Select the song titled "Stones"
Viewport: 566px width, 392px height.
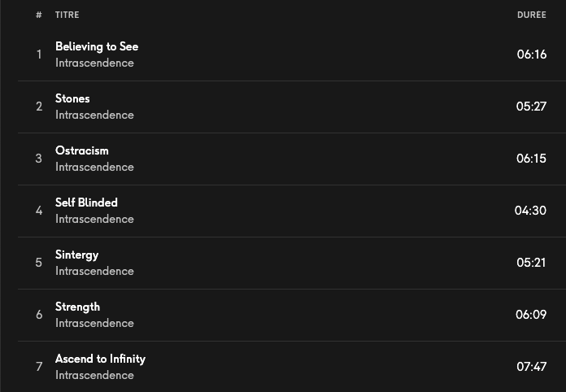click(x=72, y=98)
